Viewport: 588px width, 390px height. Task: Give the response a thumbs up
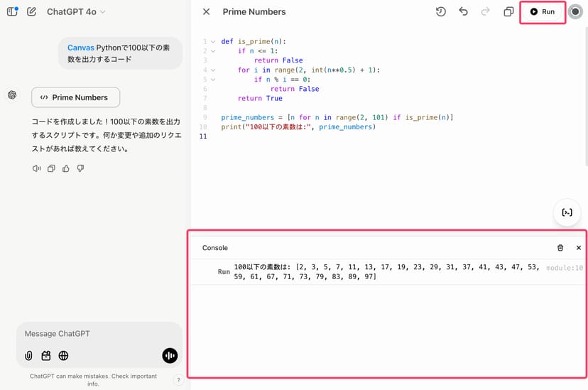pos(66,168)
